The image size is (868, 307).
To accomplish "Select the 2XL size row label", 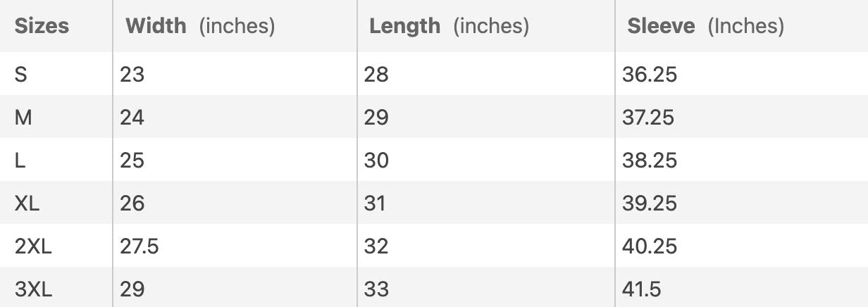I will (x=33, y=246).
